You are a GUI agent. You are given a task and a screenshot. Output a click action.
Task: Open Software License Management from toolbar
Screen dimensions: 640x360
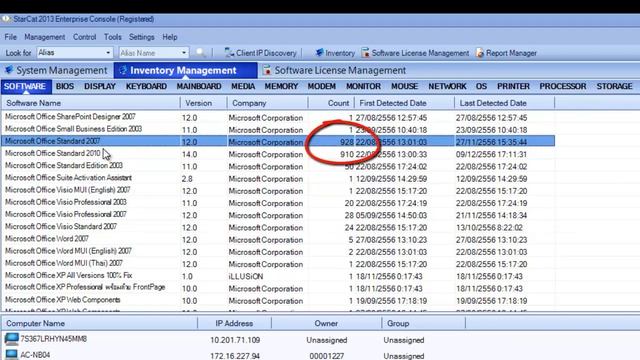pos(415,53)
